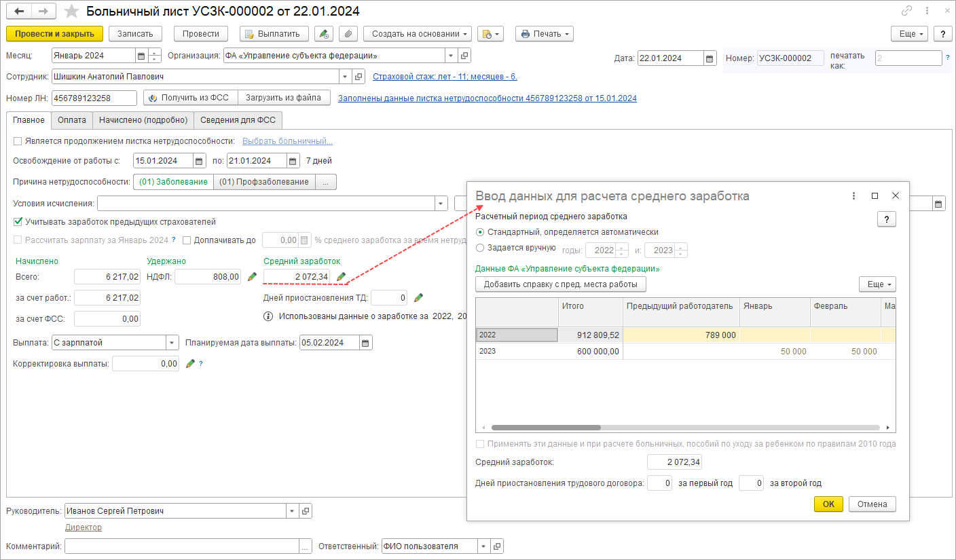Open the Создать на основании dropdown

pyautogui.click(x=417, y=34)
